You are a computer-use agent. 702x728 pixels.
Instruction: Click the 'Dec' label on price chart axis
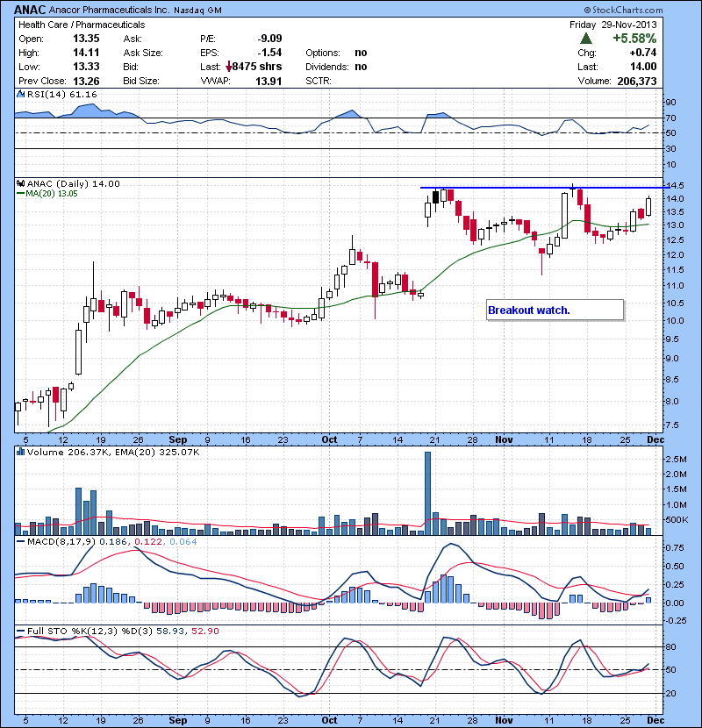tap(655, 439)
